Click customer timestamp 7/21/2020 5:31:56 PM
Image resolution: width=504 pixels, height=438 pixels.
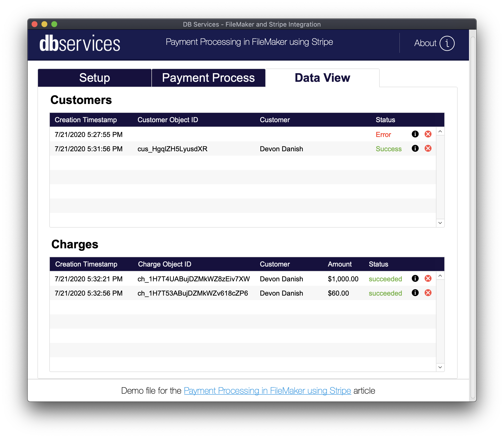tap(89, 149)
